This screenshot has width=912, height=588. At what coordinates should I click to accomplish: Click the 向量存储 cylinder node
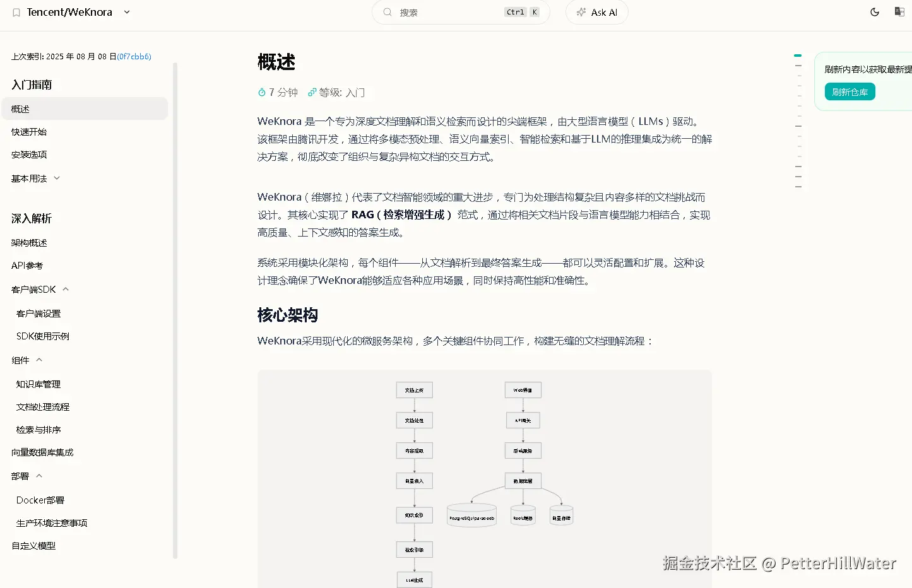[561, 515]
